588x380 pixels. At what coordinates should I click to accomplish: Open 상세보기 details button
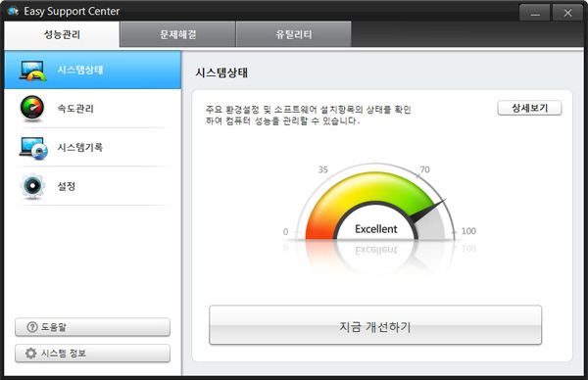pos(529,108)
